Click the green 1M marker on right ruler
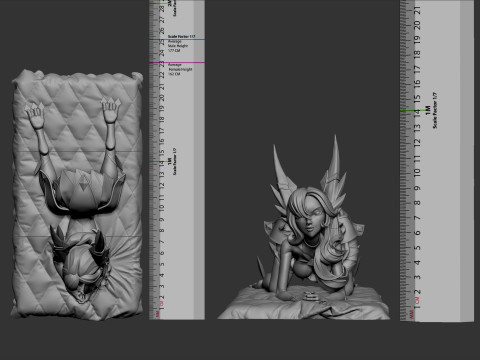This screenshot has width=480, height=360. coord(413,110)
